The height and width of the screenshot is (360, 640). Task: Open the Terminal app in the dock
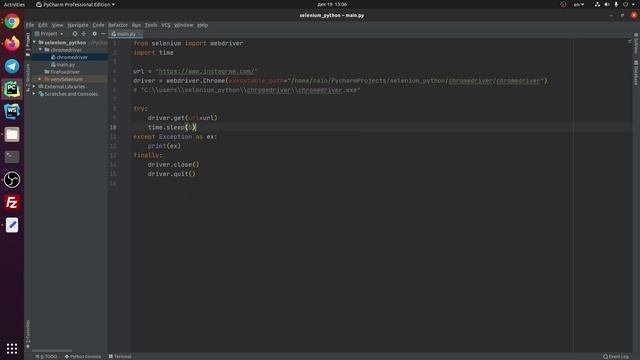coord(12,157)
